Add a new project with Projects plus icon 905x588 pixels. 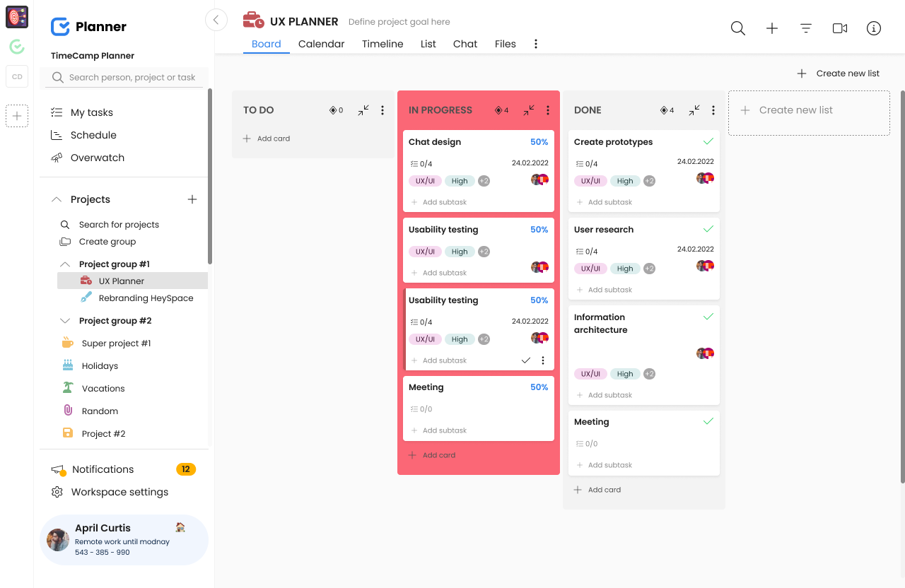[192, 199]
